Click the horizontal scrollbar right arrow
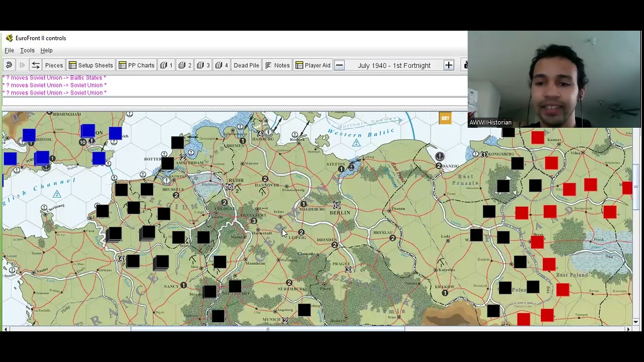644x362 pixels. click(628, 329)
